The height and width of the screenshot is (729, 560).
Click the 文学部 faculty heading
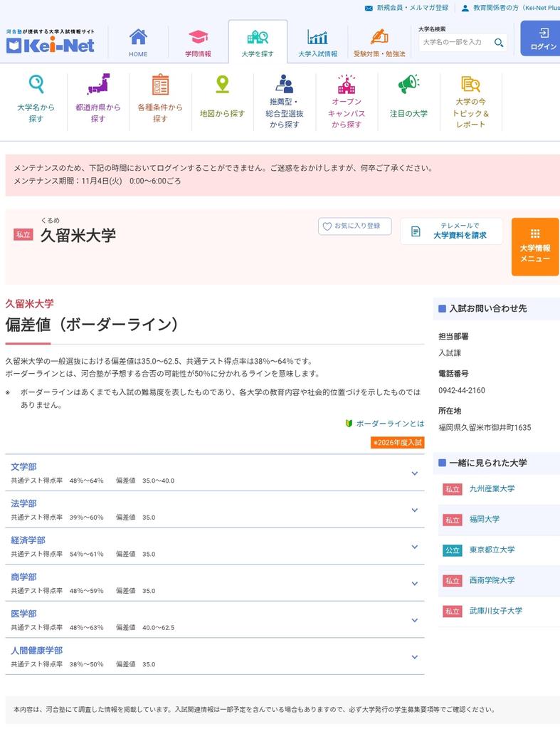coord(23,467)
